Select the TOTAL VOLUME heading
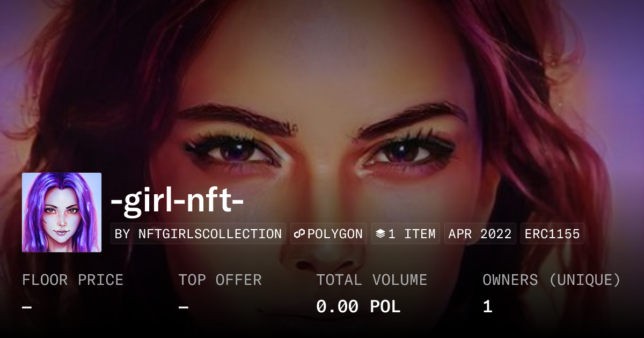The height and width of the screenshot is (338, 644). [x=372, y=280]
